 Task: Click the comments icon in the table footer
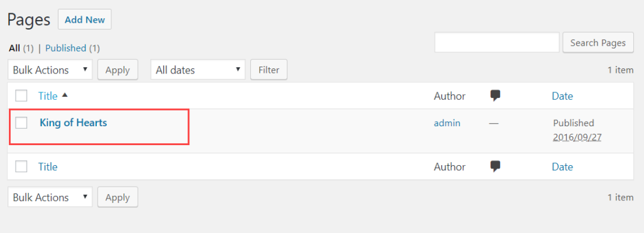[x=496, y=166]
